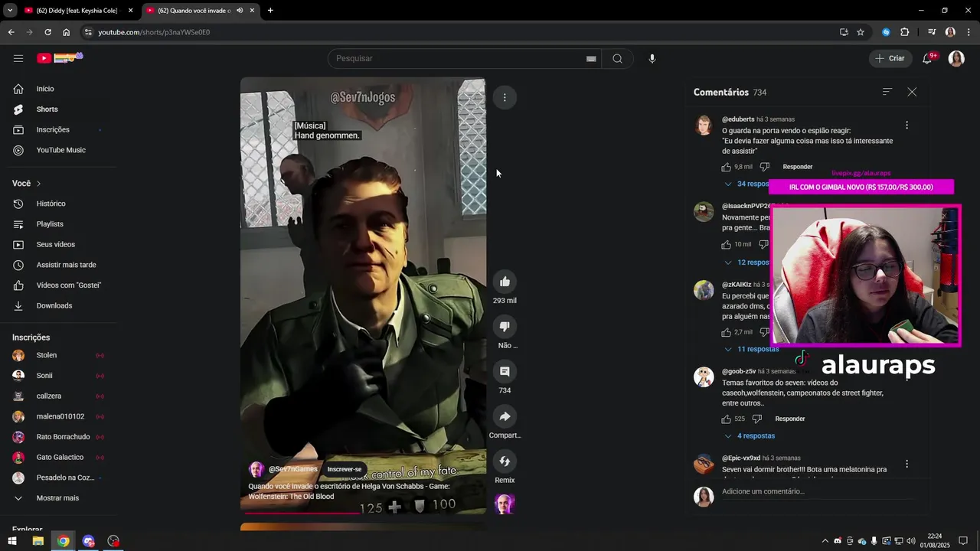
Task: Open the browser tab search dropdown
Action: tap(10, 11)
